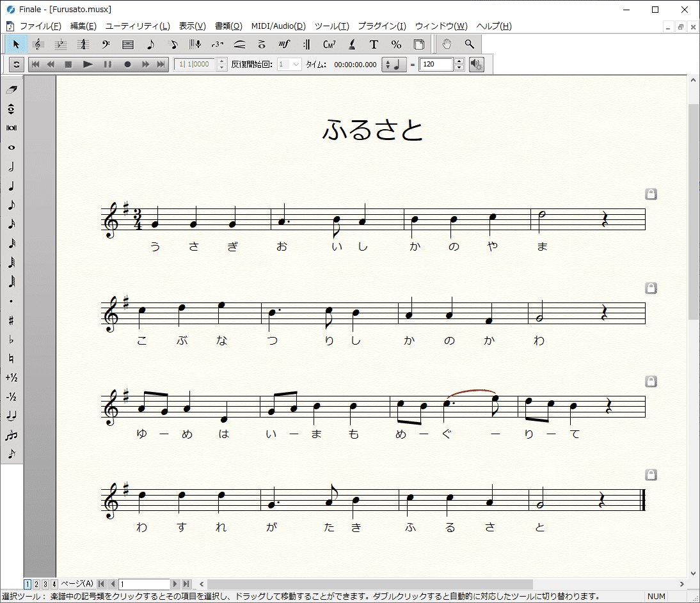This screenshot has height=603, width=700.
Task: Select the Page Layout tool
Action: (x=418, y=44)
